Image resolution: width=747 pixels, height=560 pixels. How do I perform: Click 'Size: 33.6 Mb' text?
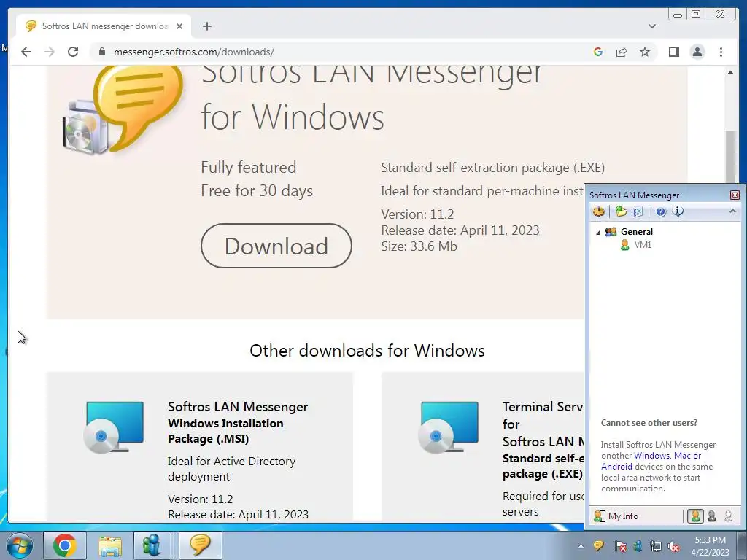(x=419, y=246)
